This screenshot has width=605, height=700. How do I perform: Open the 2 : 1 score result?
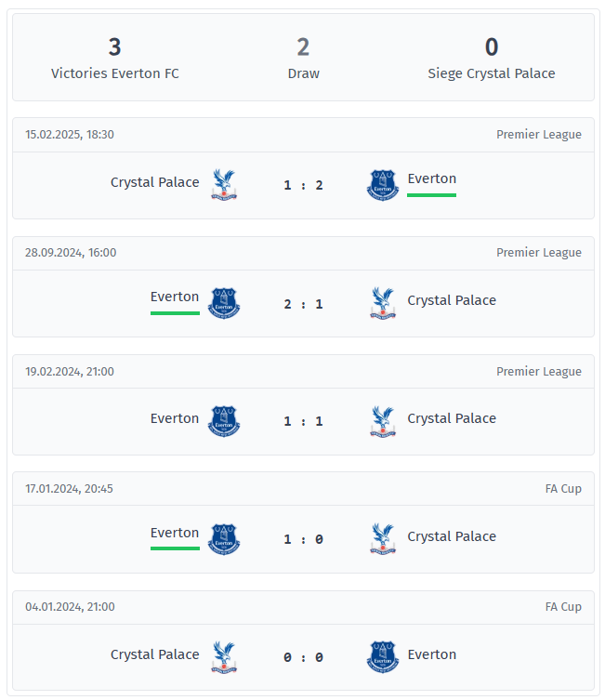304,304
